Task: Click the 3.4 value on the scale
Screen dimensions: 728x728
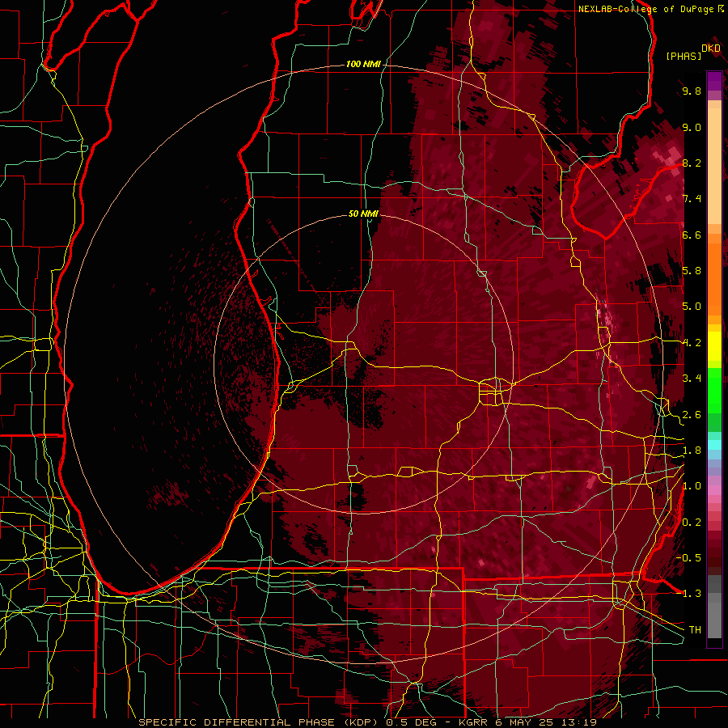Action: coord(692,378)
